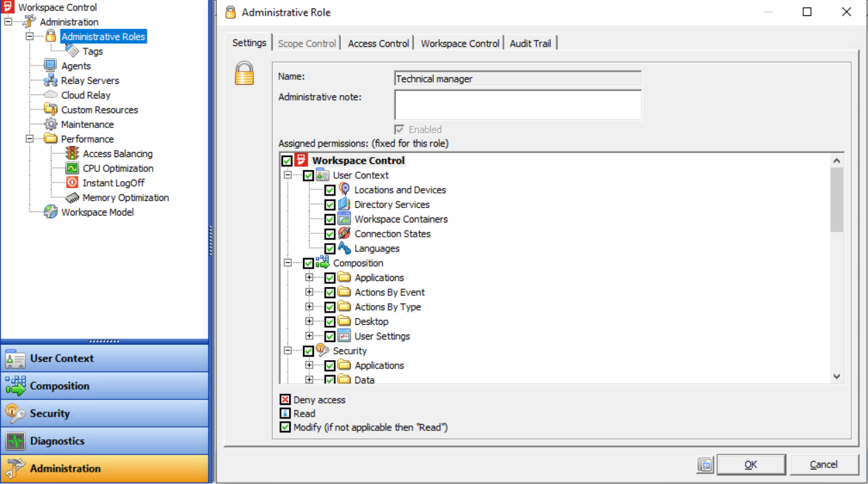Open the Audit Trail tab
The image size is (868, 484).
(x=530, y=43)
